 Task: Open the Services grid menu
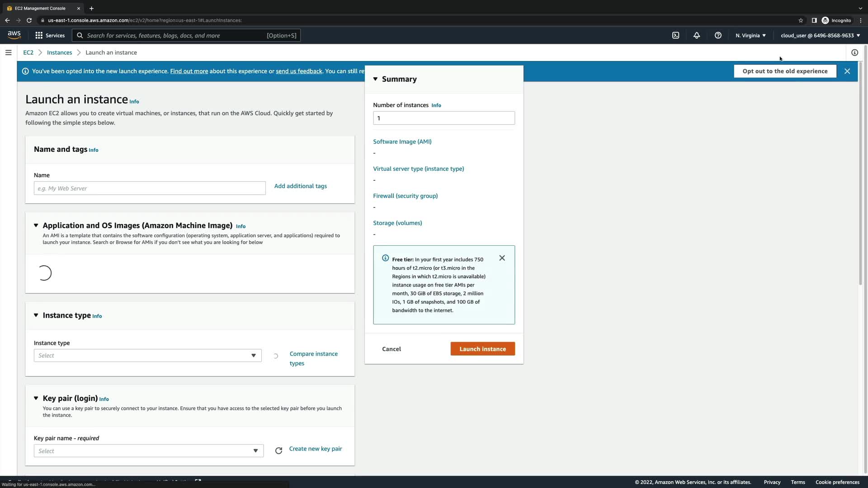(x=50, y=35)
